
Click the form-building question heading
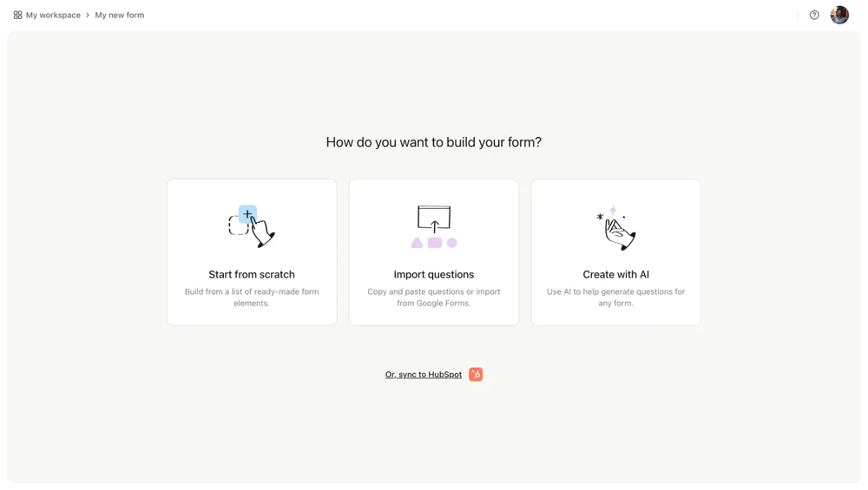(434, 142)
